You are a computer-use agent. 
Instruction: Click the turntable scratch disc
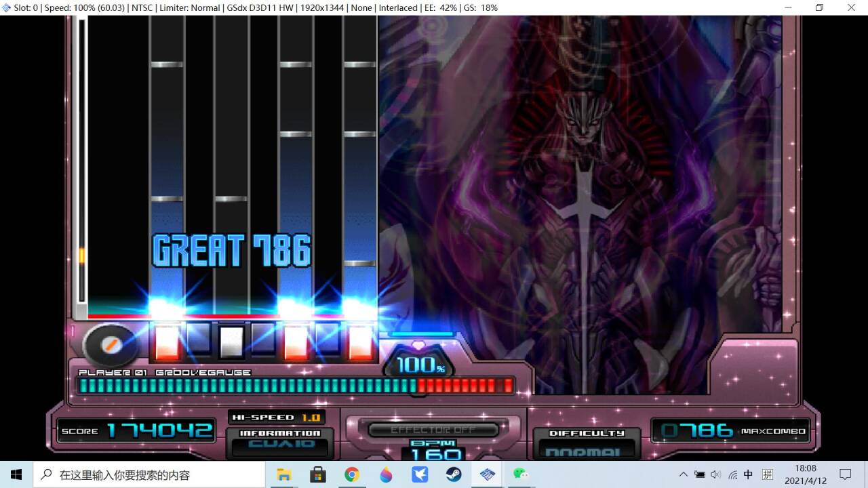click(110, 346)
